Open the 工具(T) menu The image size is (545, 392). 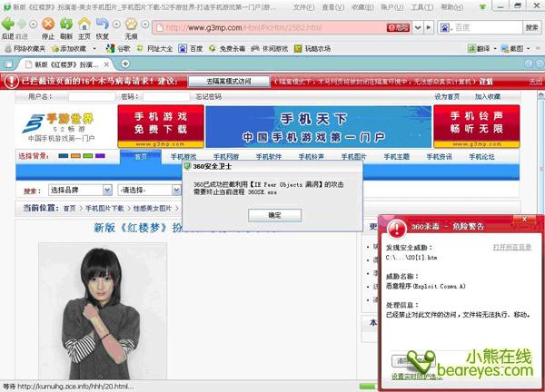click(x=422, y=7)
